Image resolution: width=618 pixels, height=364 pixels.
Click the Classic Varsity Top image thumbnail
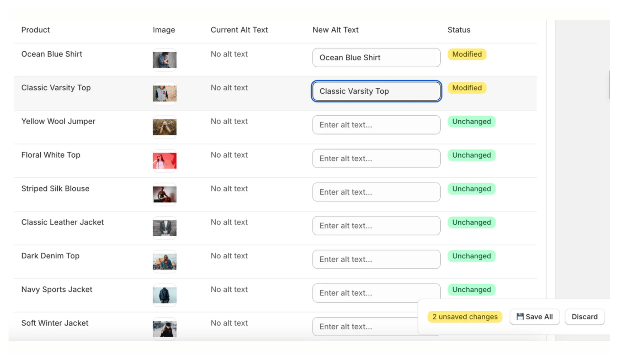pos(164,93)
